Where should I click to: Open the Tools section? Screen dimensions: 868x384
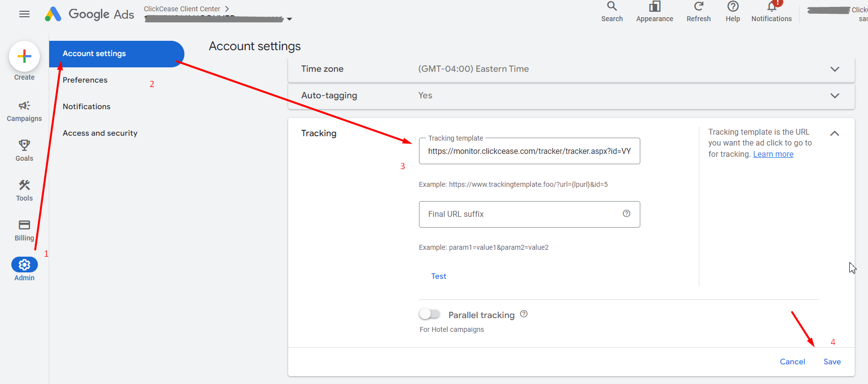pos(24,191)
